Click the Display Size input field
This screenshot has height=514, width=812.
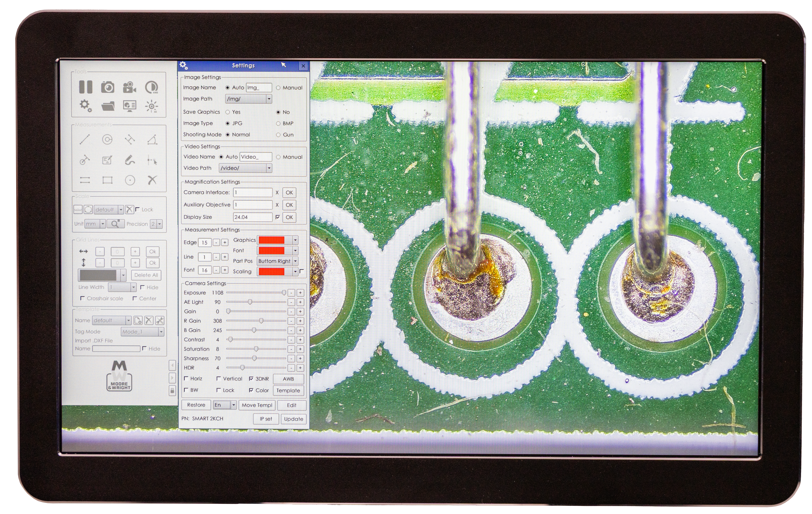click(253, 217)
